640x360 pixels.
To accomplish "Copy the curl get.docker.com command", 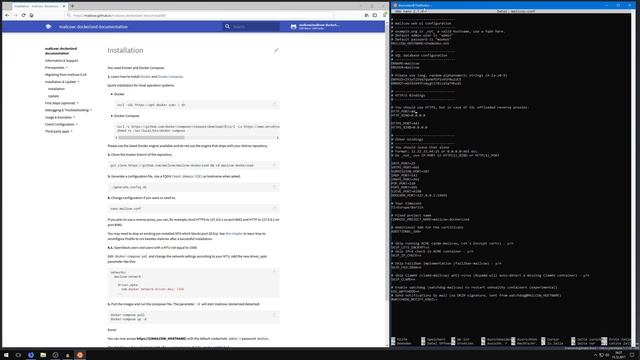I will coord(275,104).
